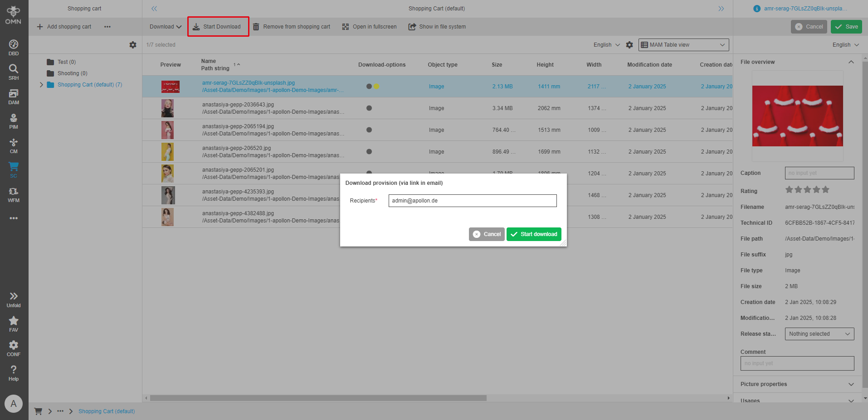Open the MAM Table view dropdown

683,45
